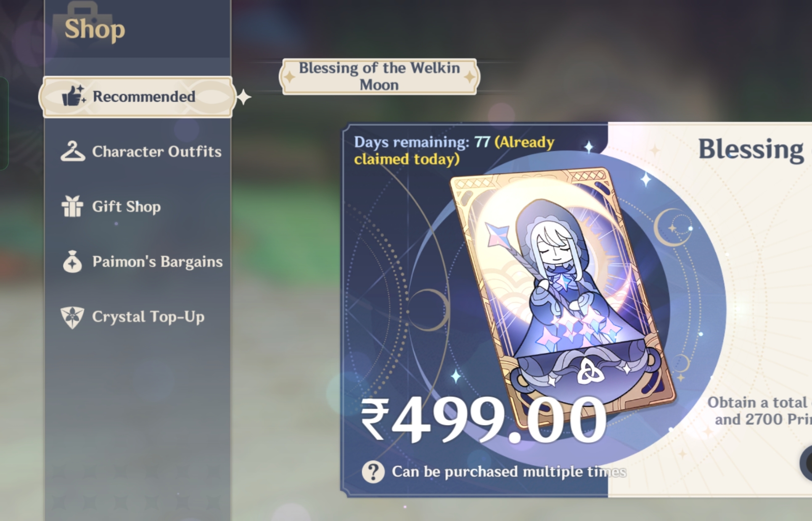Open the Character Outfits category
812x521 pixels.
tap(156, 151)
